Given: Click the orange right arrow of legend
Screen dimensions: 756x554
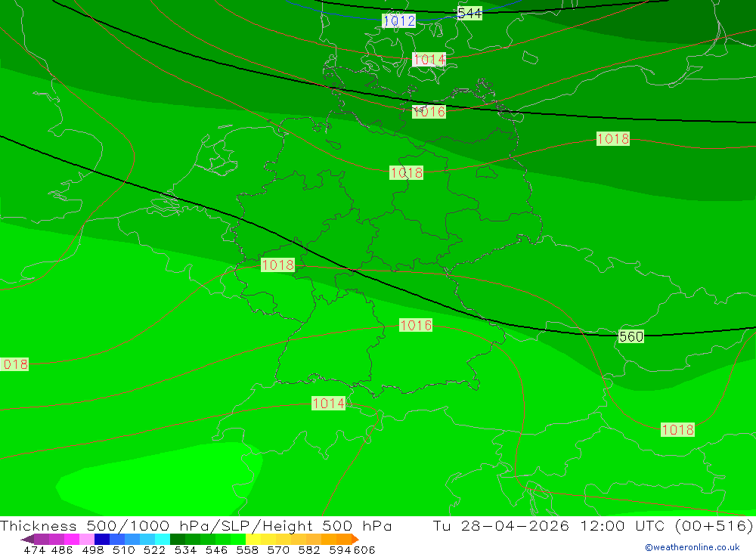Looking at the screenshot, I should 355,539.
